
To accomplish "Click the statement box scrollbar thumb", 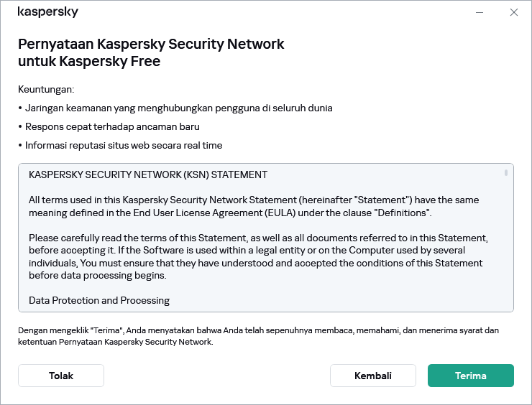I will coord(506,173).
